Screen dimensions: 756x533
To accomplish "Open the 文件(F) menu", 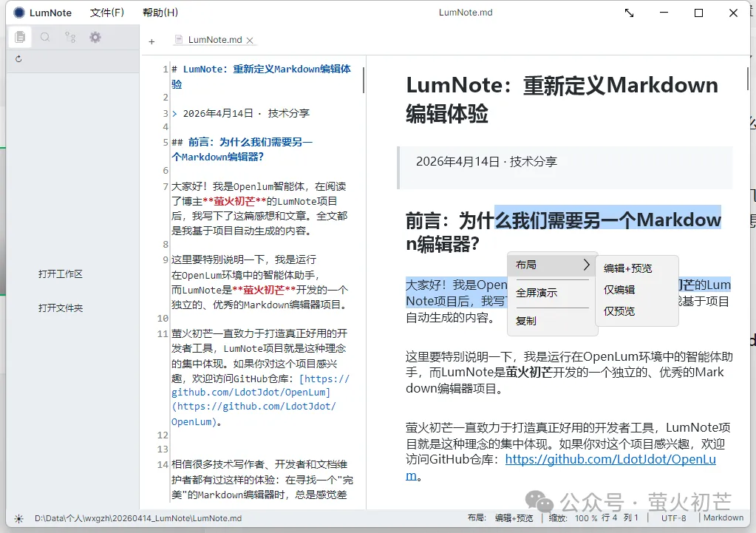I will 106,13.
